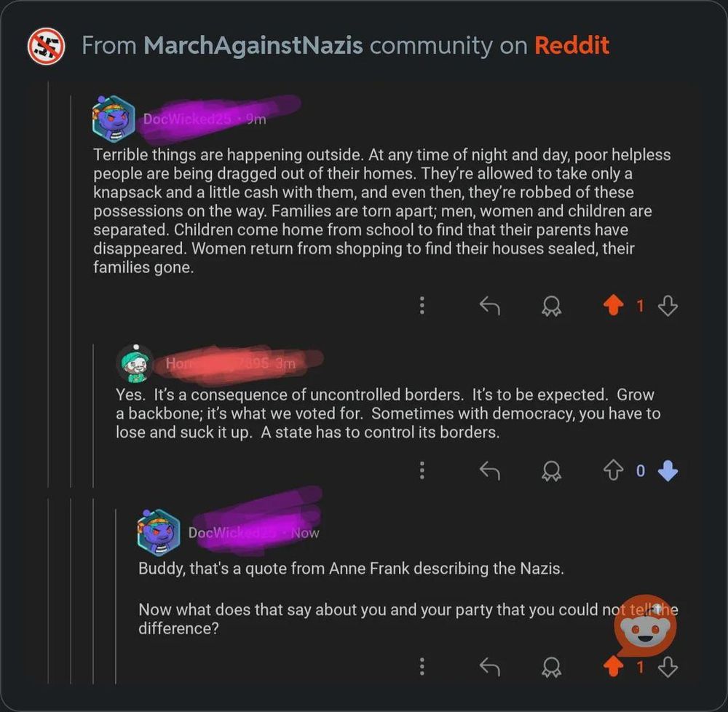Open the MarchAgainstNazis community icon
The width and height of the screenshot is (728, 712).
tap(46, 46)
